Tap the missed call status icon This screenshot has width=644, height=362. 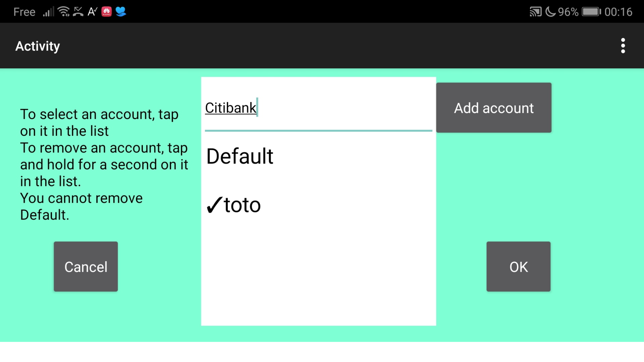pyautogui.click(x=78, y=12)
